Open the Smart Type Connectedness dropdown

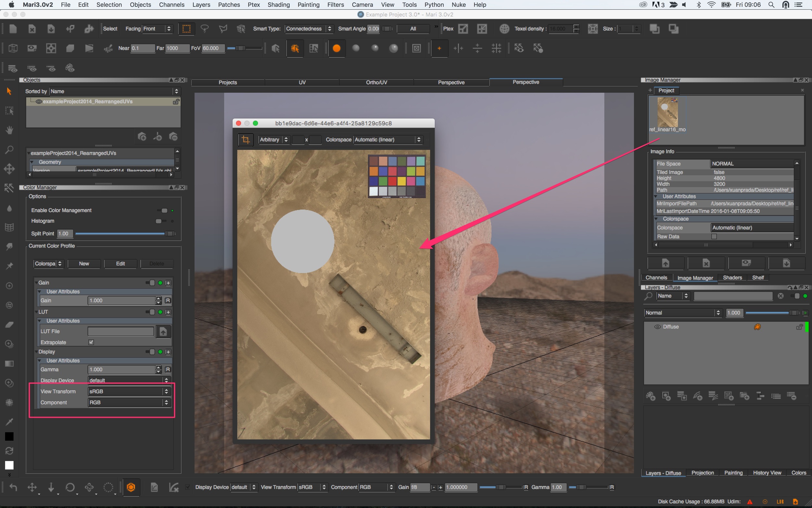(309, 29)
